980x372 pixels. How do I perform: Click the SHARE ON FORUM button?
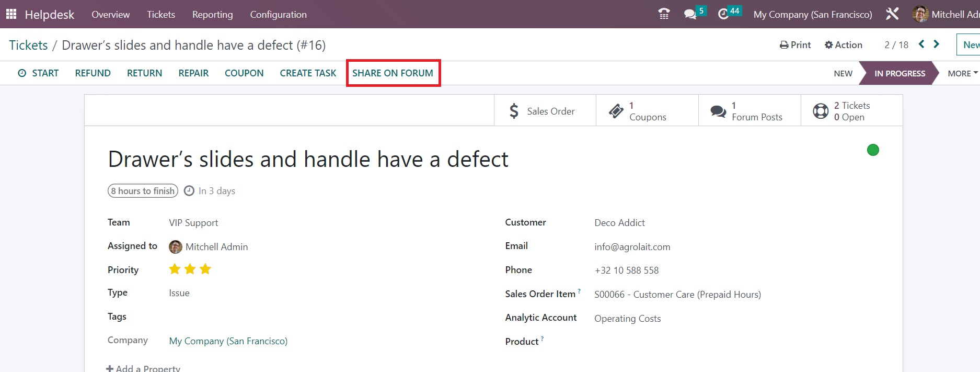tap(393, 73)
